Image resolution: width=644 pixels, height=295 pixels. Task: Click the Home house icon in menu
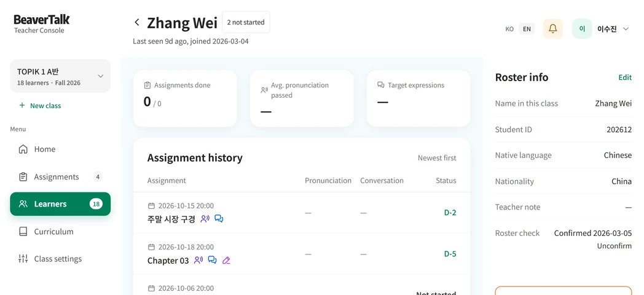tap(23, 149)
